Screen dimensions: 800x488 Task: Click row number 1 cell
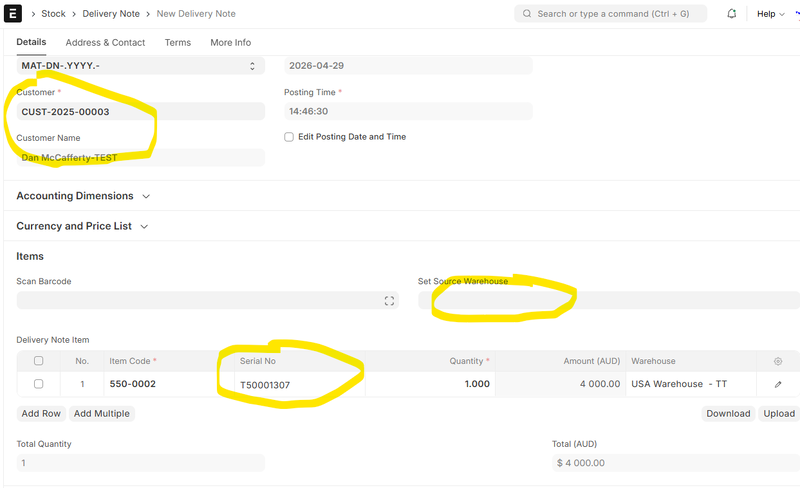click(82, 384)
